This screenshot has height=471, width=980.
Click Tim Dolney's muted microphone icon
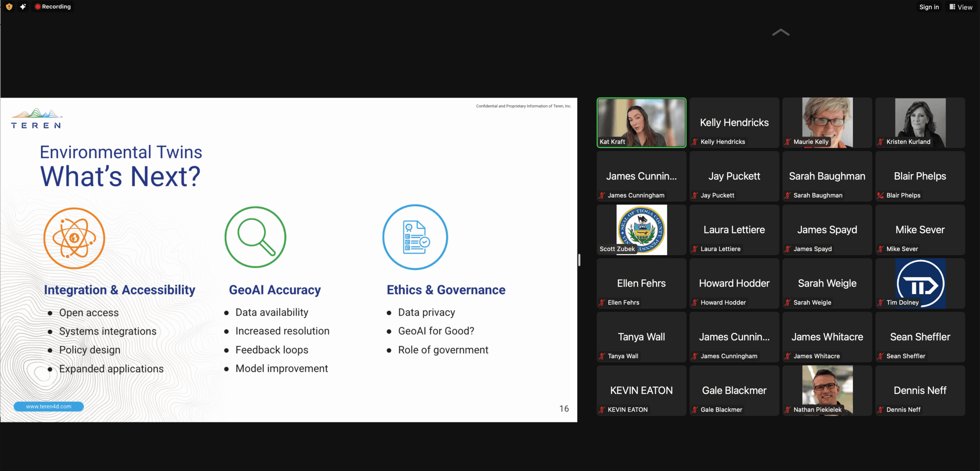coord(880,303)
